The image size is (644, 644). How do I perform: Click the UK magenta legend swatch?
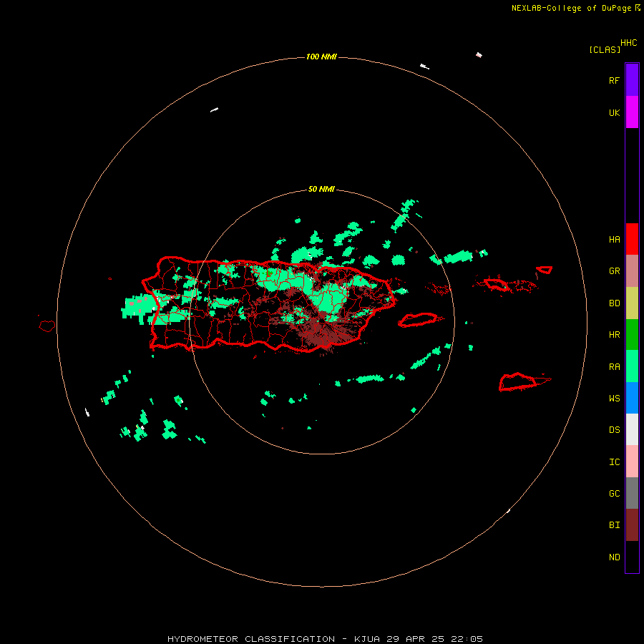tap(632, 112)
